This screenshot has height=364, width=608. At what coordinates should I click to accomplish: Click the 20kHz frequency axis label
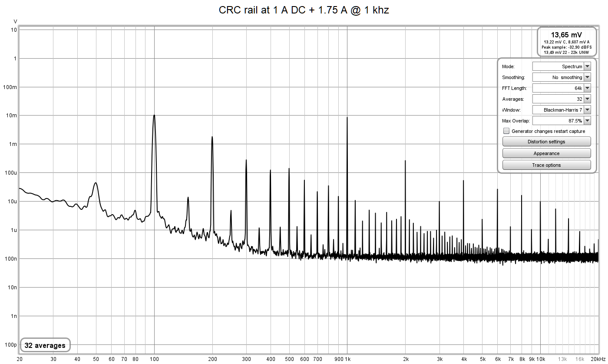[598, 359]
